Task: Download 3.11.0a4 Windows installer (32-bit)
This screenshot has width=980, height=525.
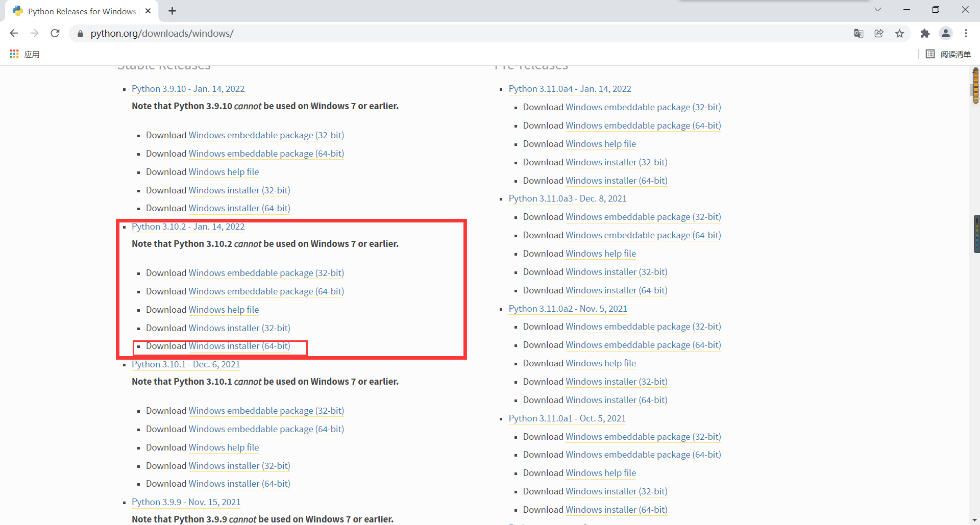Action: pyautogui.click(x=617, y=162)
